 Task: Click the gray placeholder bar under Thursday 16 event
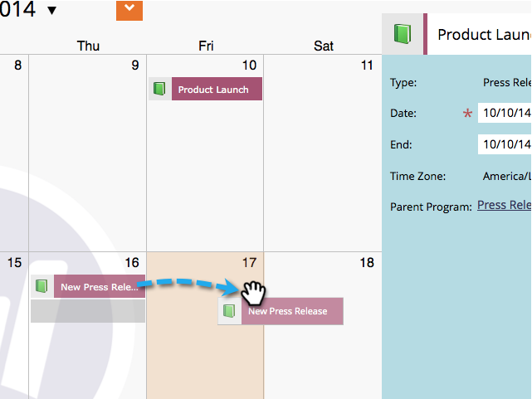coord(88,311)
